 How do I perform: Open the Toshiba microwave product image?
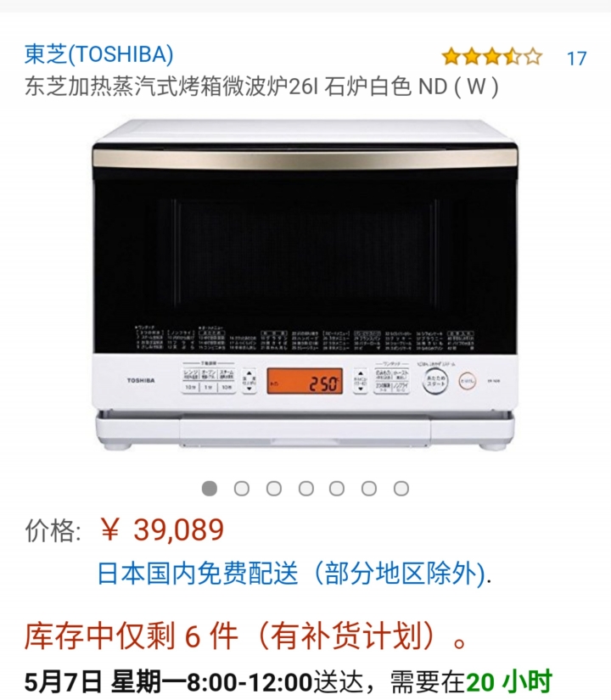[x=305, y=284]
